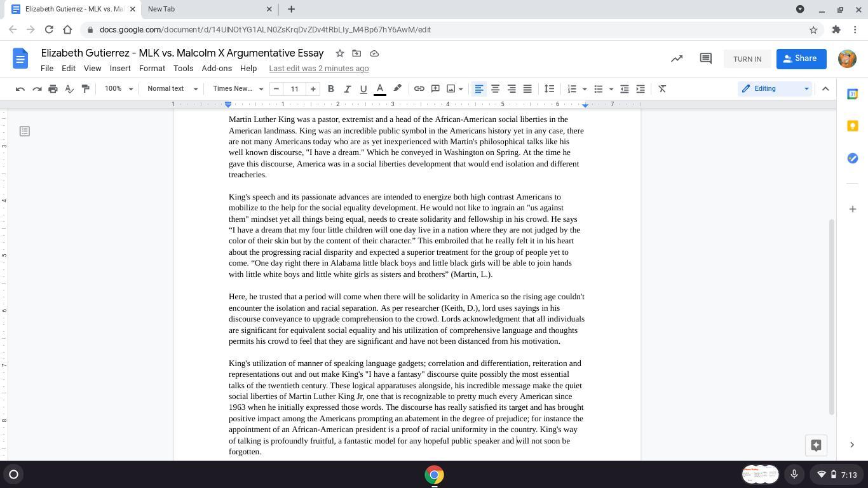The width and height of the screenshot is (868, 488).
Task: Click the Redo icon in toolbar
Action: click(37, 89)
